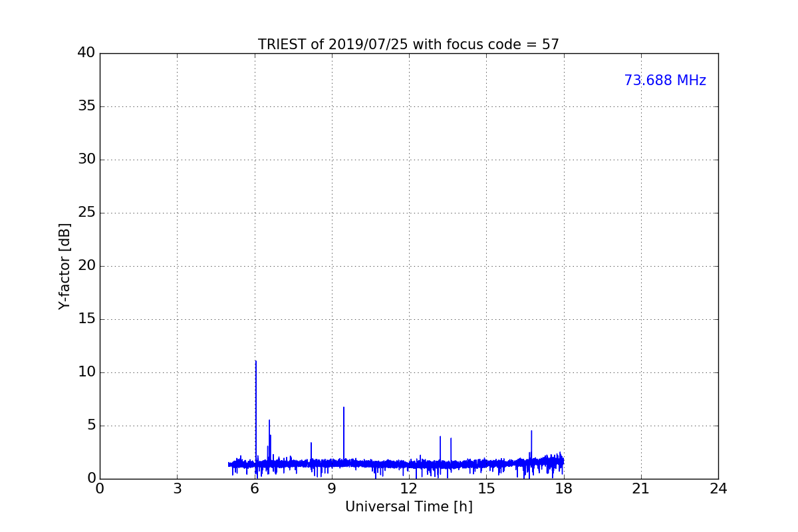Click the plot title mentioning TRIEST 2019/07/25
The height and width of the screenshot is (532, 798).
tap(408, 45)
